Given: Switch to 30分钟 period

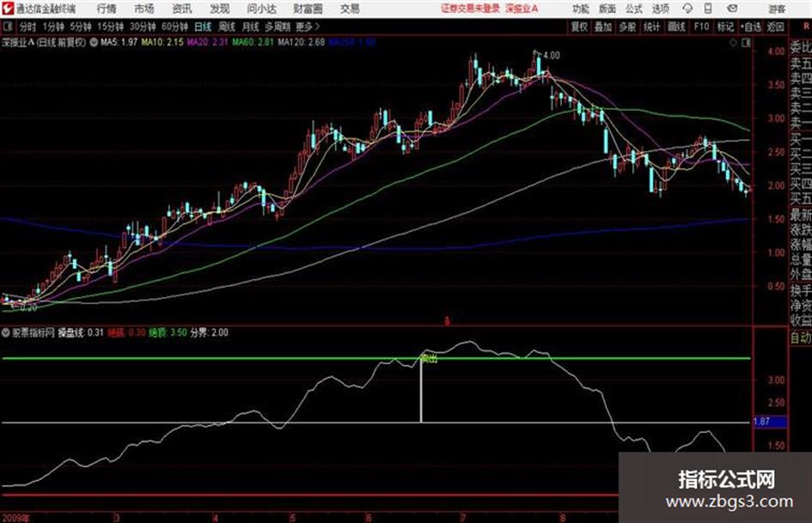Looking at the screenshot, I should coord(143,27).
